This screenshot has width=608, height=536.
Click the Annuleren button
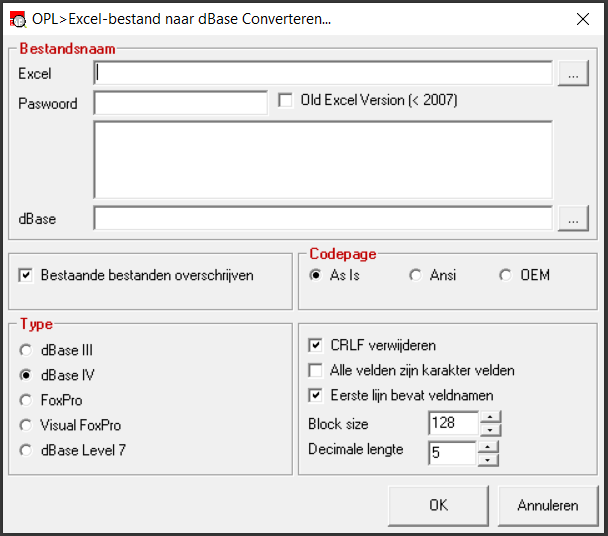(x=548, y=505)
